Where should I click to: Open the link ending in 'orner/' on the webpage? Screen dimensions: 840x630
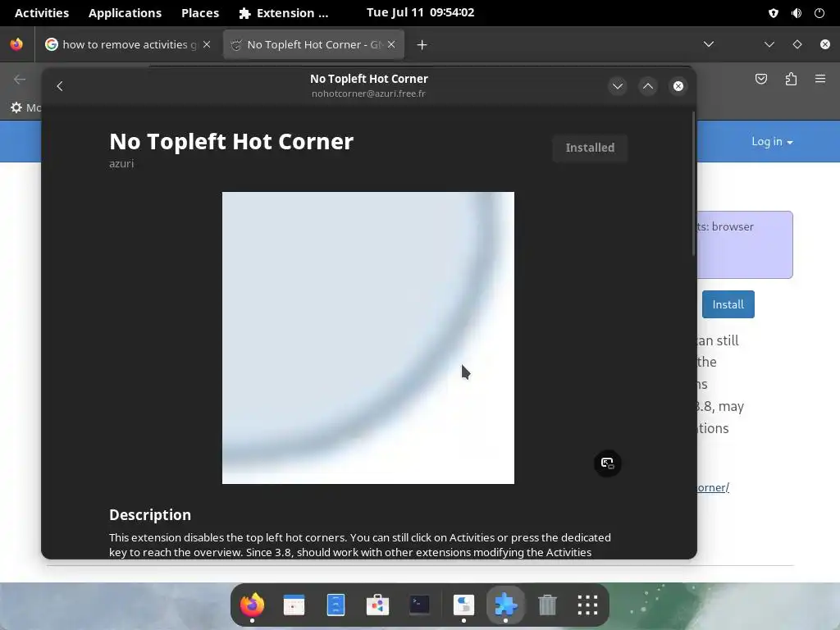pyautogui.click(x=713, y=487)
